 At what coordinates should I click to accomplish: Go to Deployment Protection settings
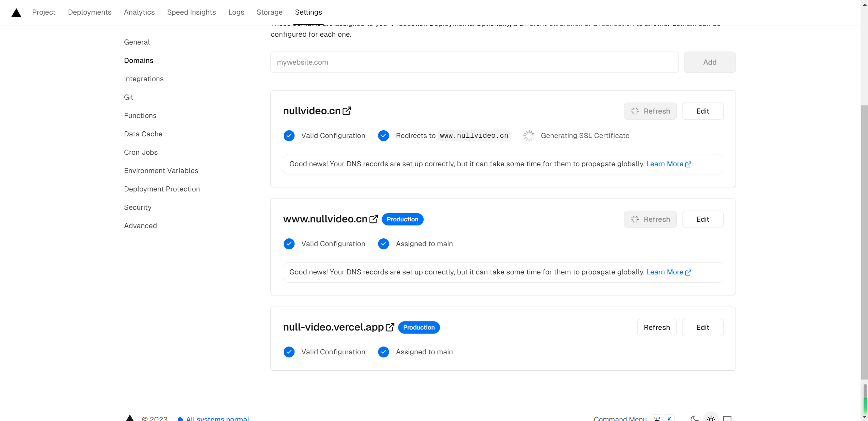tap(162, 189)
